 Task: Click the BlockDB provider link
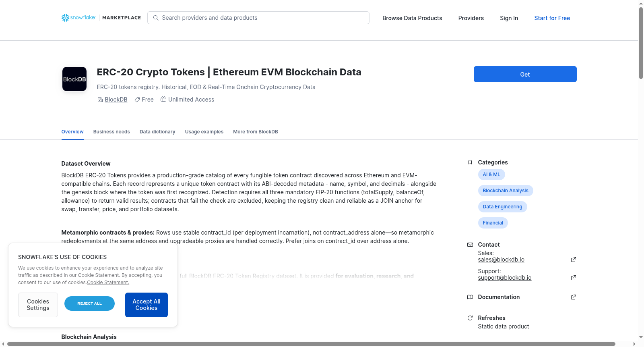(116, 100)
